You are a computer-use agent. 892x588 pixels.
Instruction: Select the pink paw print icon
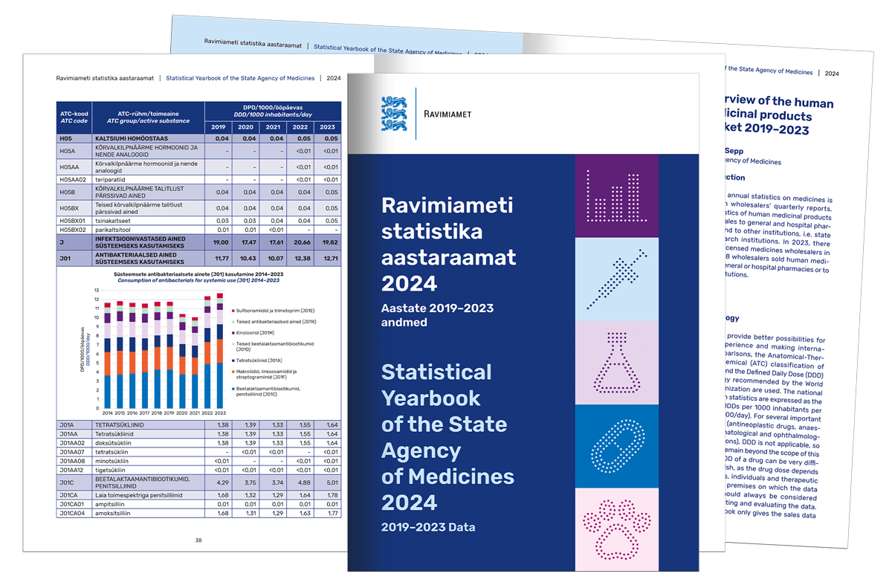tap(616, 529)
